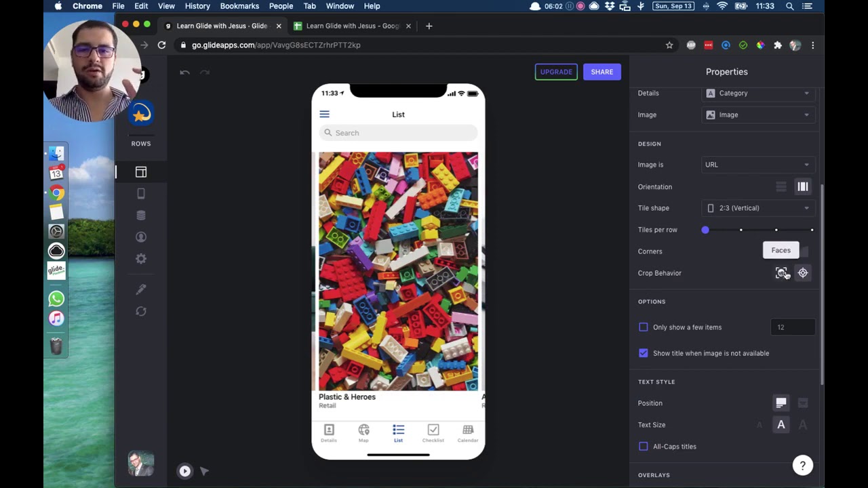Image resolution: width=868 pixels, height=488 pixels.
Task: Open the user profiles icon in sidebar
Action: click(141, 237)
